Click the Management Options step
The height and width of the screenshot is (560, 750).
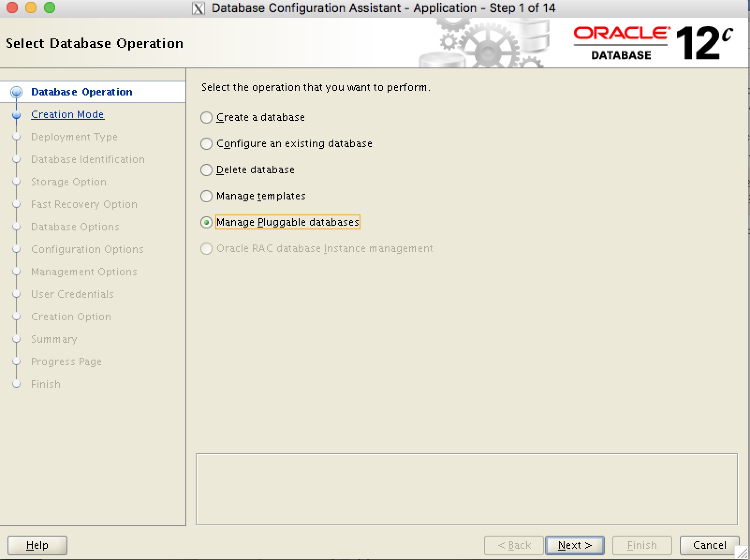tap(84, 272)
